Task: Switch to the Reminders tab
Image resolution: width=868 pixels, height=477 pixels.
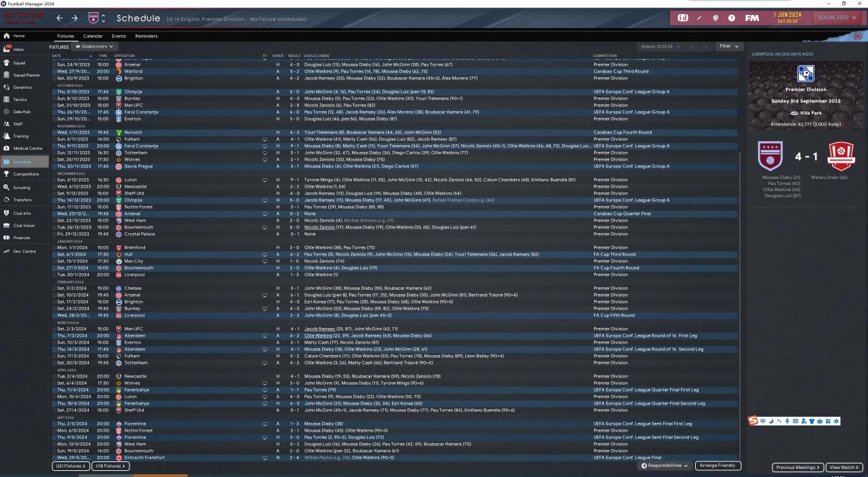Action: [146, 36]
